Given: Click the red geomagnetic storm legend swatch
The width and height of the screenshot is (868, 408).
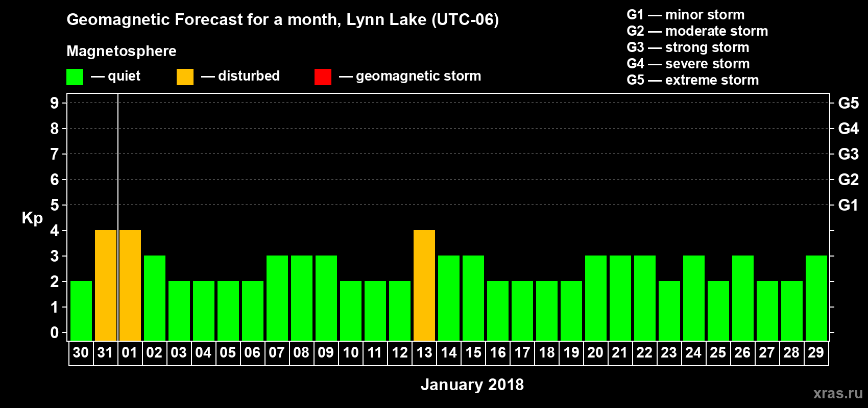Looking at the screenshot, I should coord(323,77).
